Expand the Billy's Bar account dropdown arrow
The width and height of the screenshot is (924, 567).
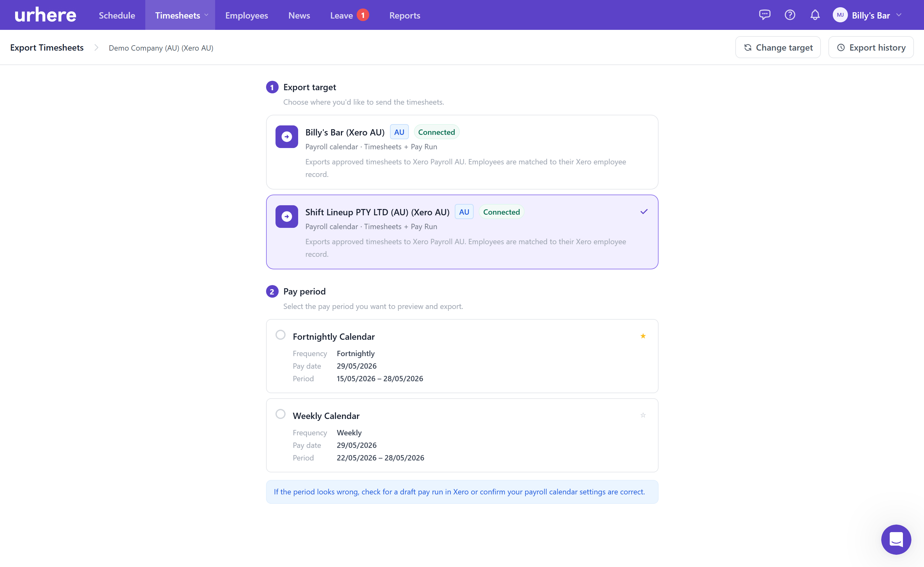tap(899, 15)
